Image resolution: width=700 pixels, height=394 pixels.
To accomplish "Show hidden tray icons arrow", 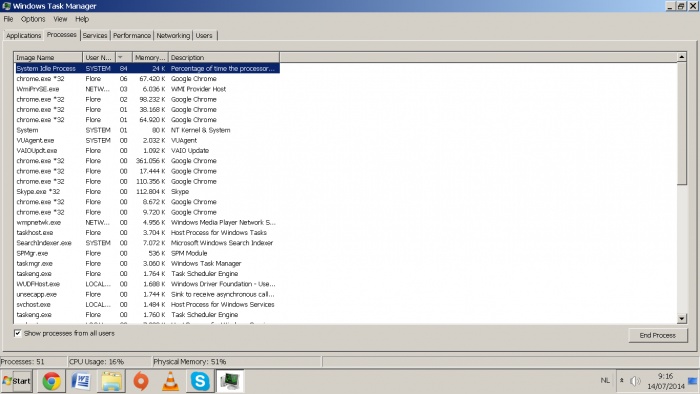I will 621,381.
